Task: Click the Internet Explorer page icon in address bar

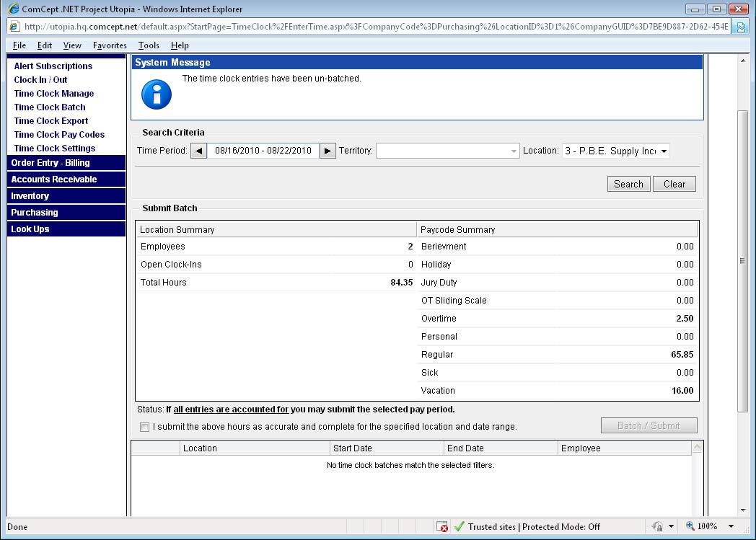Action: click(x=14, y=27)
